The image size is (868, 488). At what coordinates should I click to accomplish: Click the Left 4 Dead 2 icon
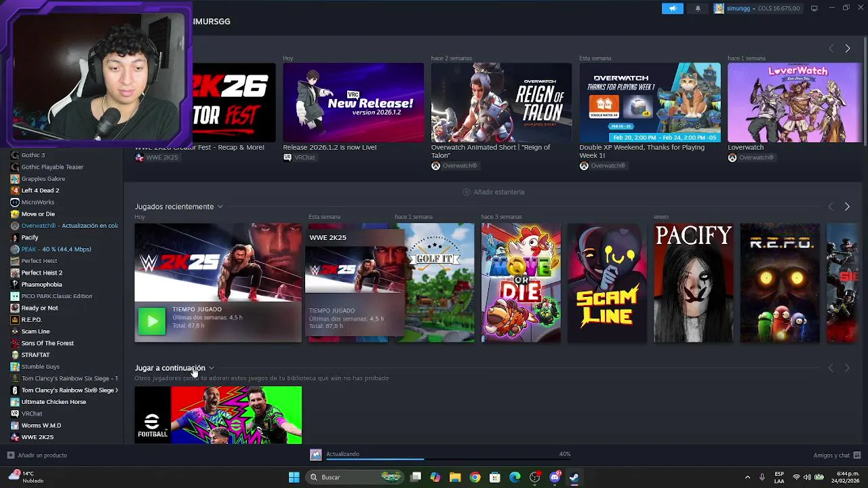pos(15,190)
